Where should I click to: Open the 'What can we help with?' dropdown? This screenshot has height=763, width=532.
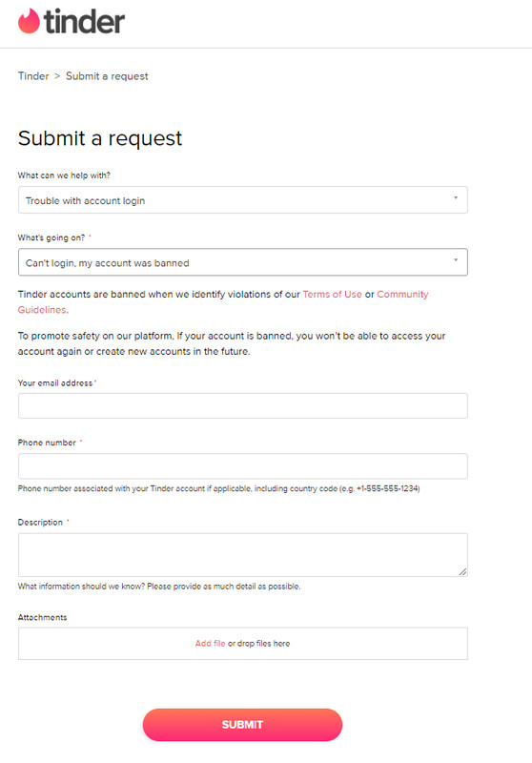(243, 200)
